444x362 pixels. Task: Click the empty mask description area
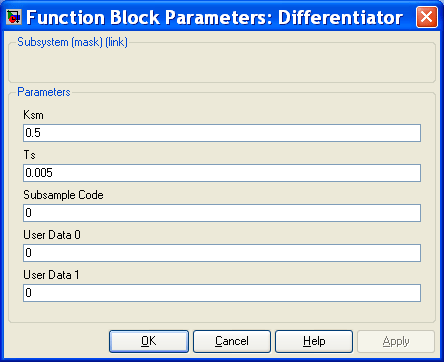coord(222,65)
